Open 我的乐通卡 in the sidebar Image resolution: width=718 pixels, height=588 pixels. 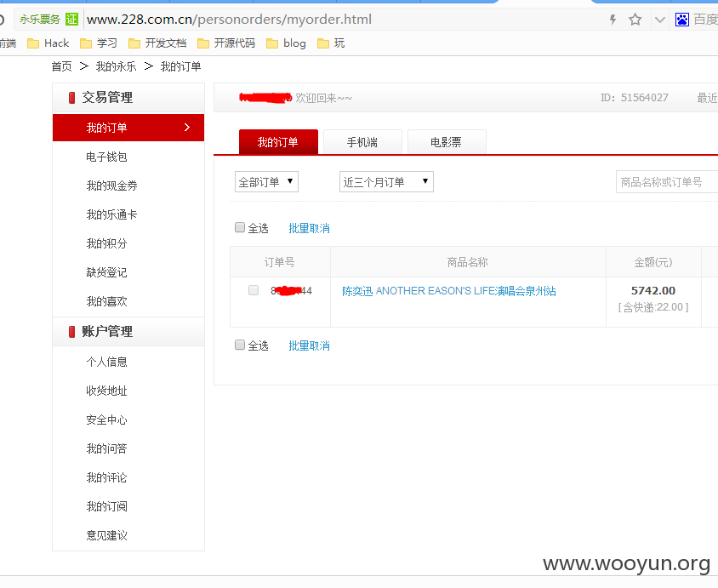coord(111,214)
